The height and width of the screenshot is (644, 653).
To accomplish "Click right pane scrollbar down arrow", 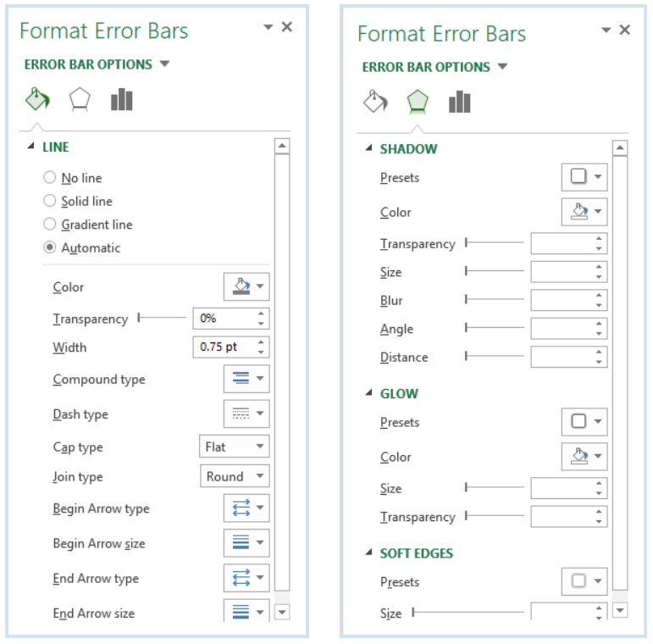I will coord(620,610).
